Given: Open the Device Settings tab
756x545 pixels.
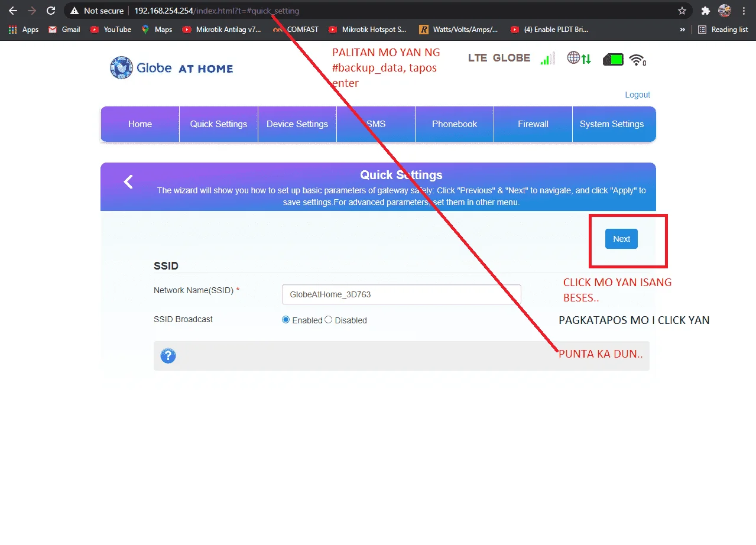Looking at the screenshot, I should (297, 124).
